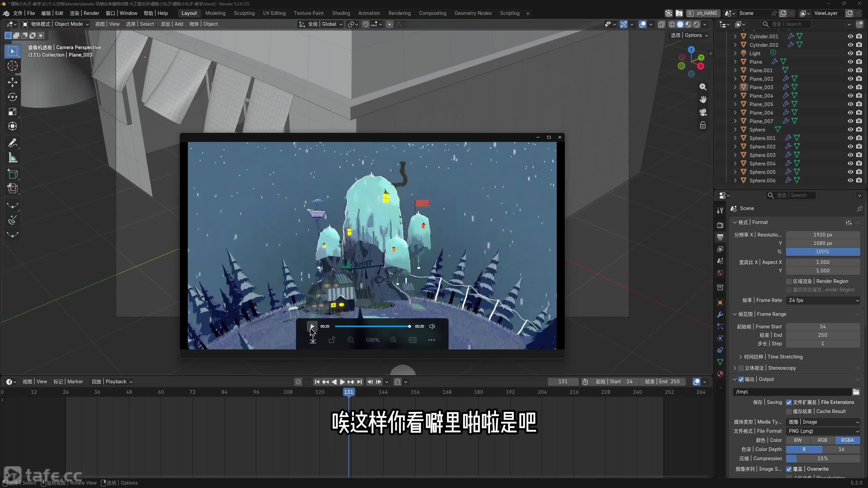Set Color Depth to 16

[842, 449]
